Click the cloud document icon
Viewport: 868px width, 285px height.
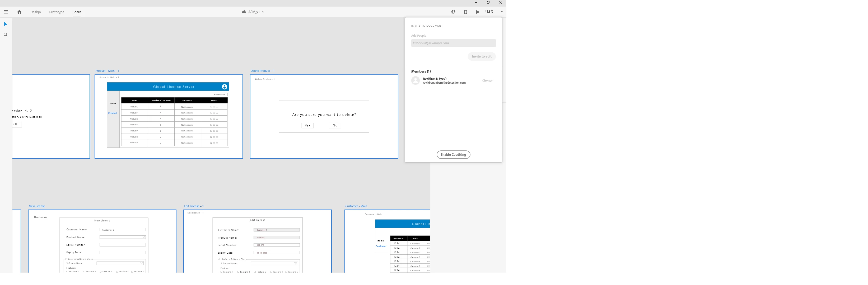pyautogui.click(x=244, y=12)
